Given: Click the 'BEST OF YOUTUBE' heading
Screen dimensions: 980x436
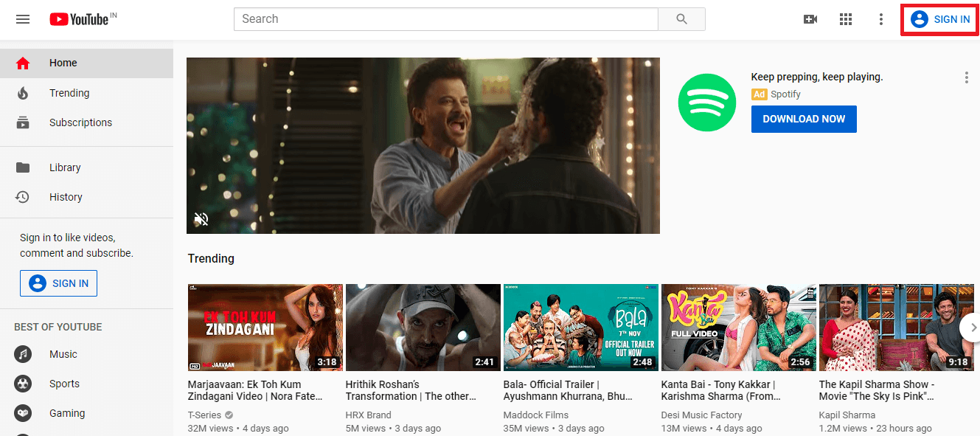Looking at the screenshot, I should (x=58, y=327).
